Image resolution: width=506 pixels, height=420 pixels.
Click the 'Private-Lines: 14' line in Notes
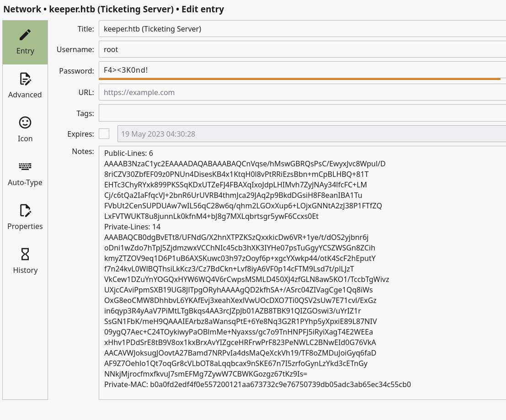132,227
